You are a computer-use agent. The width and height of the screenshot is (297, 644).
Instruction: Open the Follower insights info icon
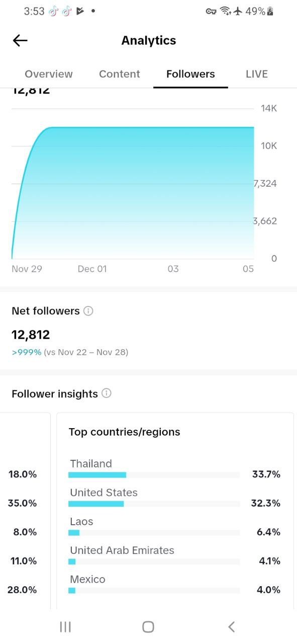click(x=107, y=393)
